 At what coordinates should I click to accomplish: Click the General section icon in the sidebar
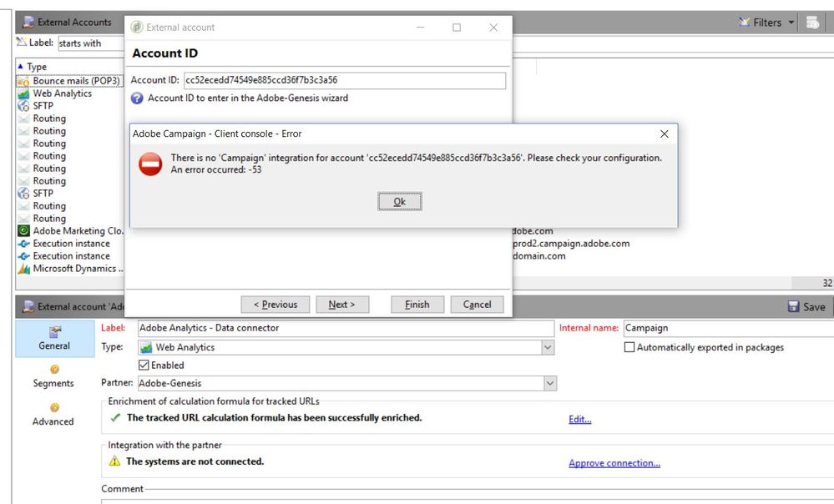(53, 332)
